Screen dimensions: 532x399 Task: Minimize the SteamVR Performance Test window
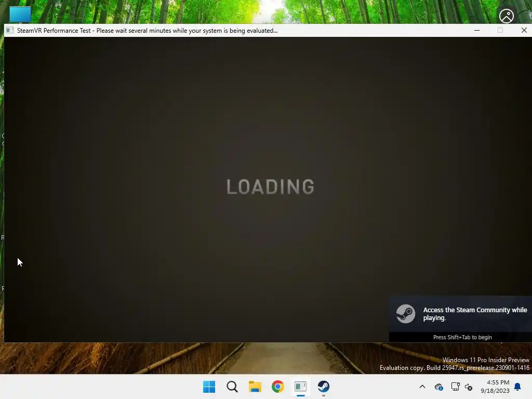[x=477, y=30]
